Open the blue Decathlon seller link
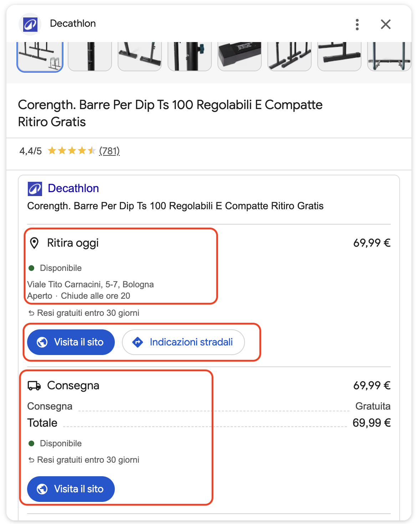 [73, 188]
